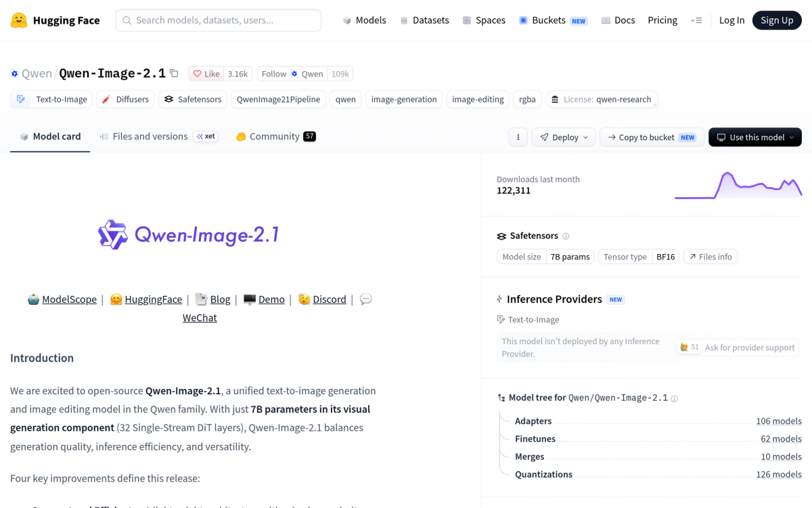Click the Inference Providers lightning icon
812x508 pixels.
point(500,299)
